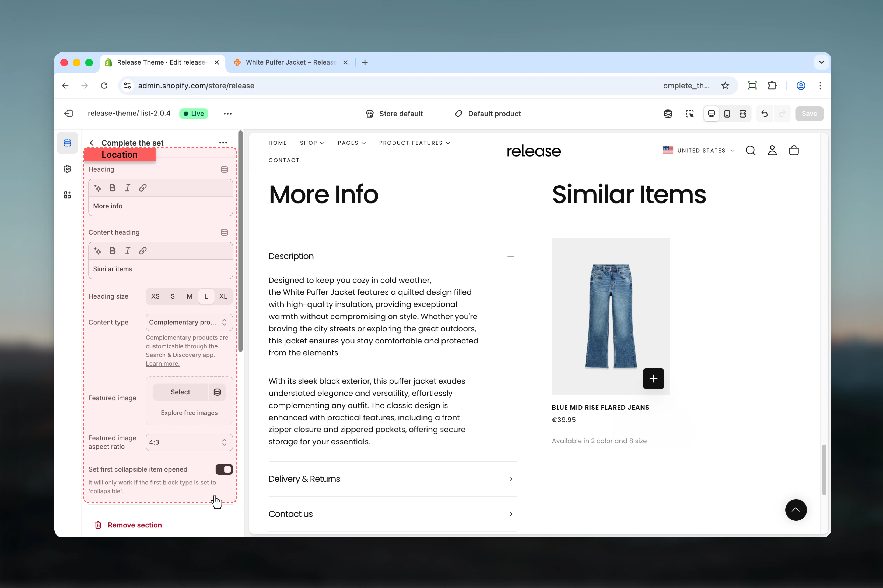Bookmark this page with the star

726,86
